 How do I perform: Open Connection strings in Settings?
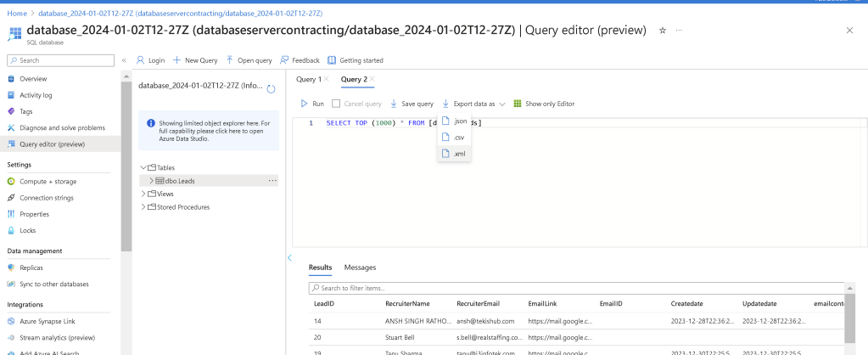tap(47, 198)
